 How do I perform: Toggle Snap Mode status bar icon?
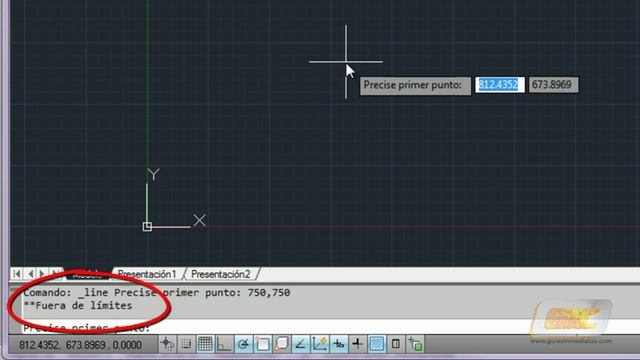[x=186, y=344]
